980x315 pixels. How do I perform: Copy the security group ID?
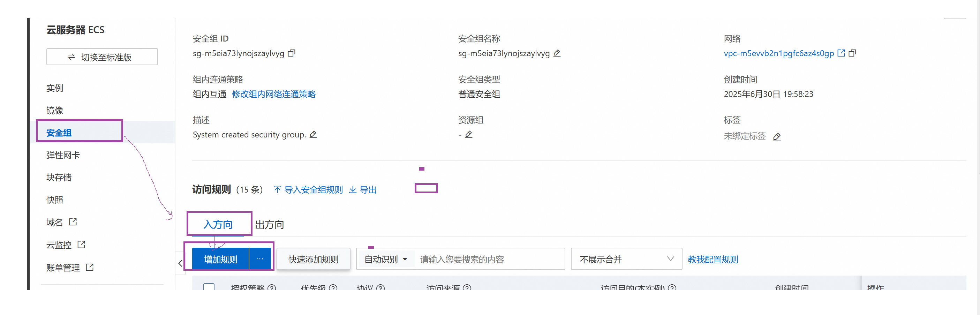coord(292,53)
